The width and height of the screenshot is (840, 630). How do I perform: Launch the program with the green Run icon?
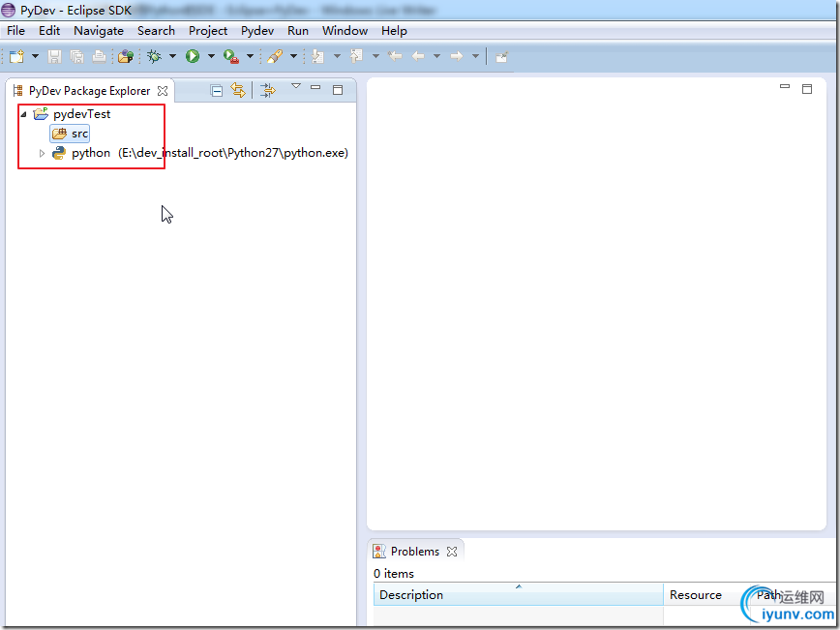point(193,56)
